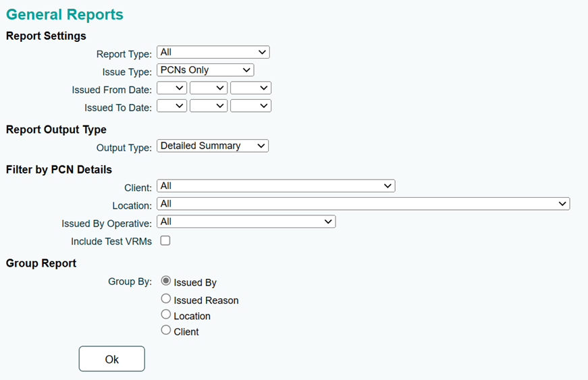
Task: Expand the Issued By Operative dropdown
Action: pos(246,222)
